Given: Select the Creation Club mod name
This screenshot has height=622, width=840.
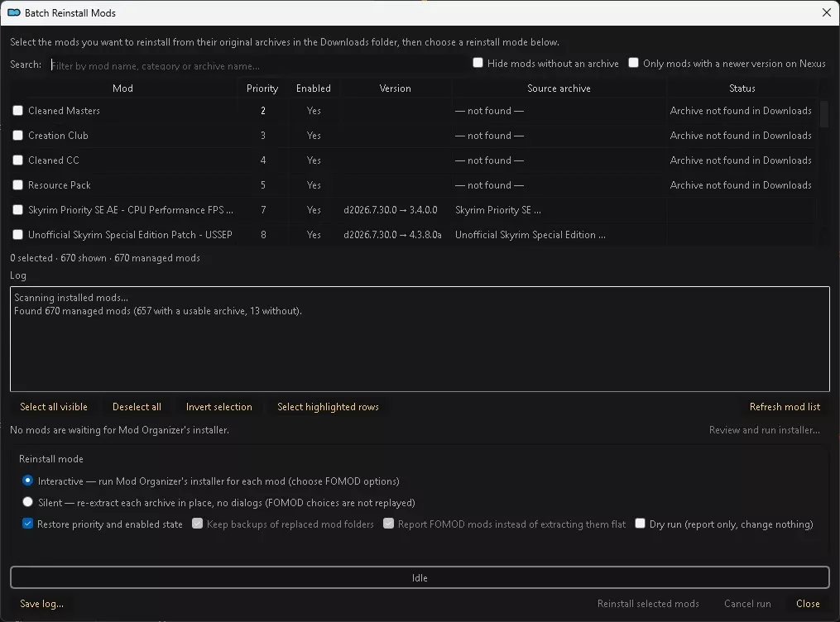Looking at the screenshot, I should tap(58, 136).
